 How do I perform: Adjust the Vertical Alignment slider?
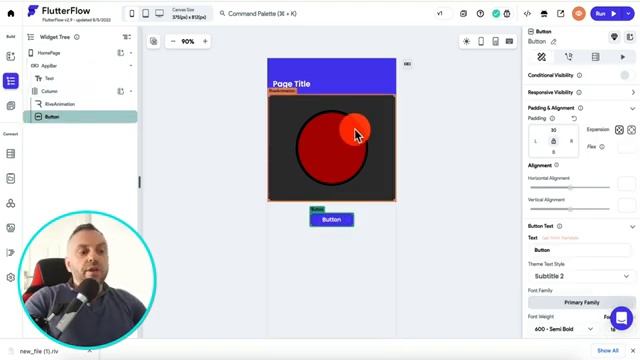tap(570, 209)
